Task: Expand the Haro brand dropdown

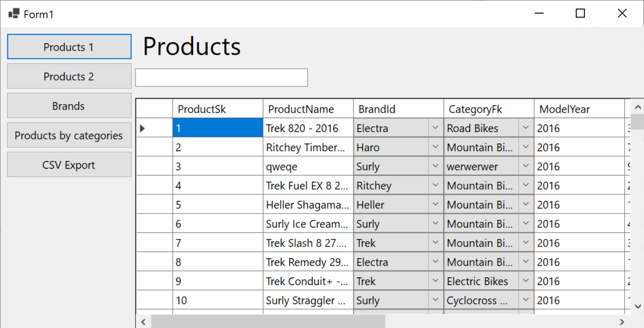Action: click(435, 147)
